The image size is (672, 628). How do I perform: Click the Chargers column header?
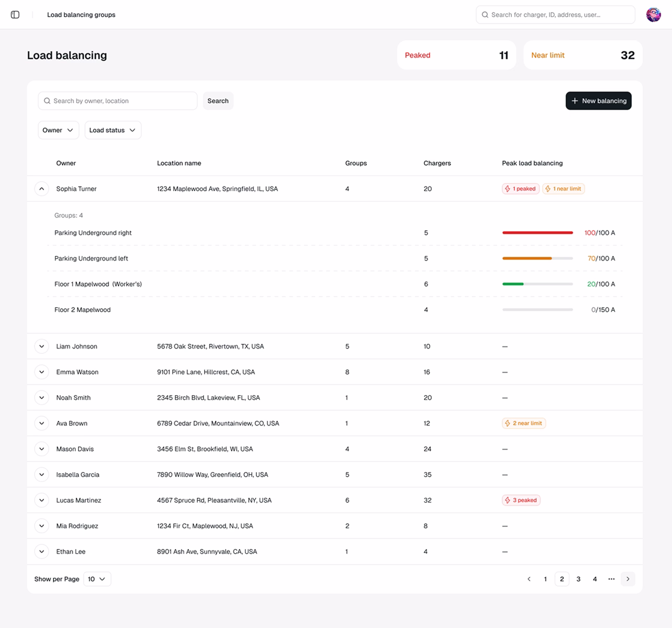[x=437, y=163]
